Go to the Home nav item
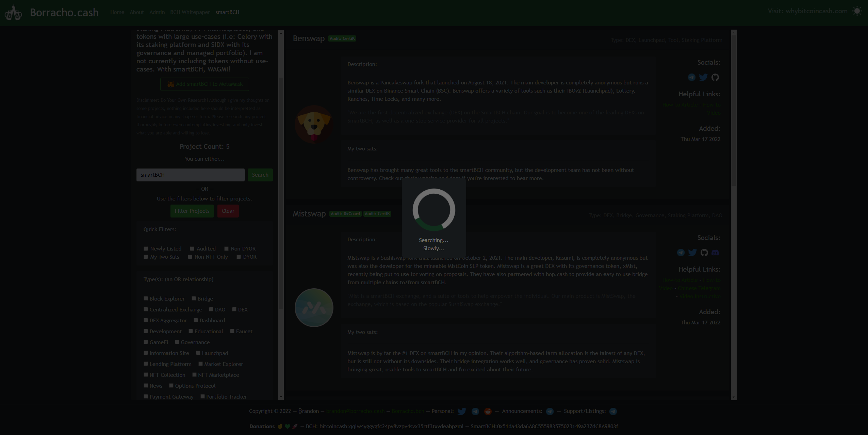 (117, 12)
